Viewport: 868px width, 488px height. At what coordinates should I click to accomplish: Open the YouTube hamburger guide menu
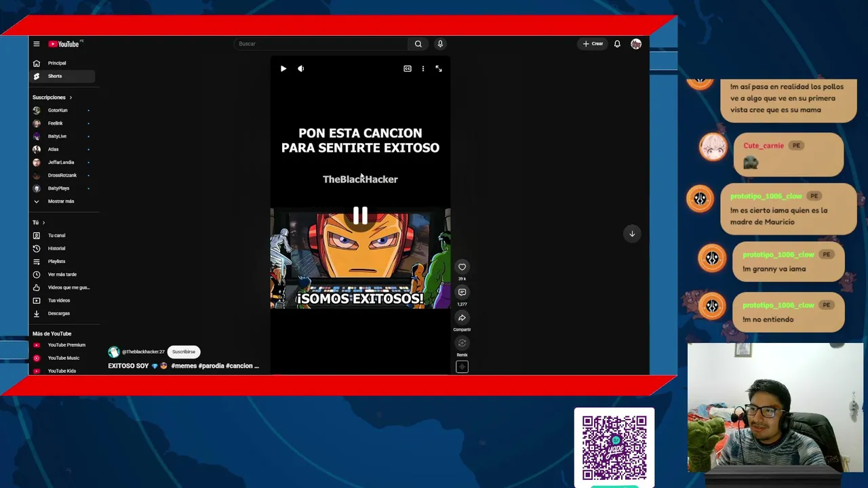[37, 44]
